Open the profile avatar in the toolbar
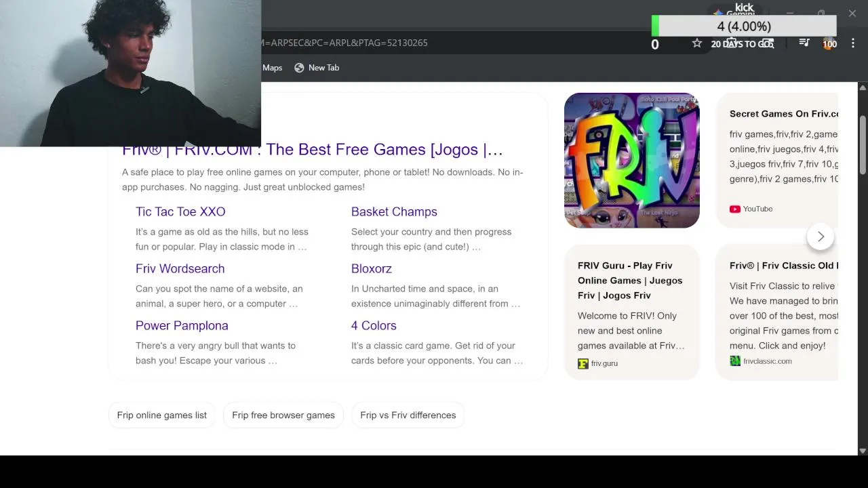Screen dimensions: 868x488 829,43
